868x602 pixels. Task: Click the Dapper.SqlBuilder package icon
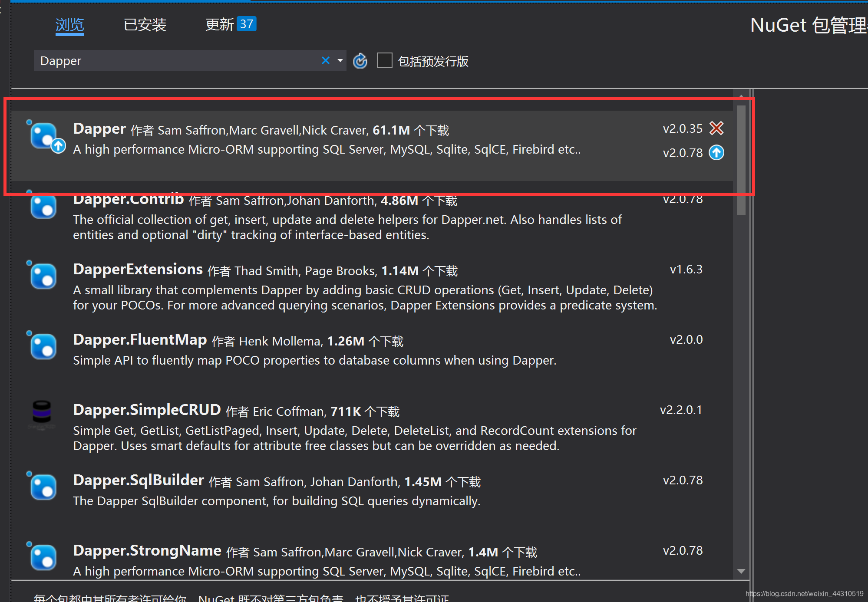click(43, 487)
